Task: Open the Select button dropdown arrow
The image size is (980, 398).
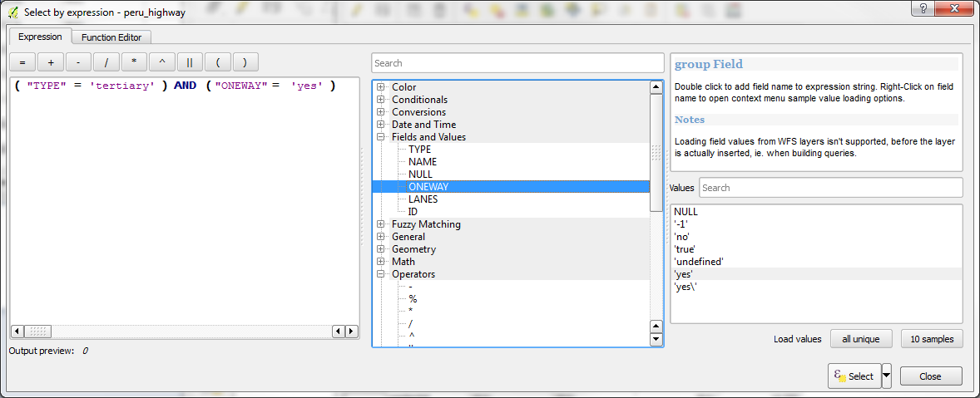Action: tap(886, 376)
